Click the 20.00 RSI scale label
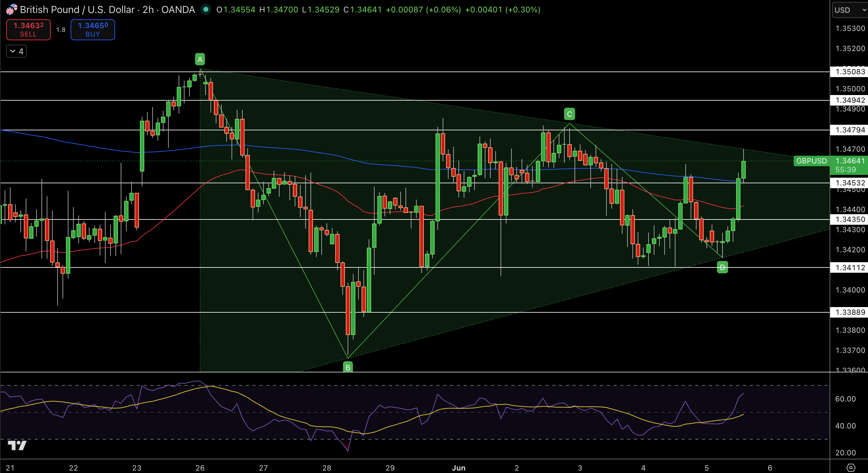Viewport: 868px width, 473px height. 845,453
